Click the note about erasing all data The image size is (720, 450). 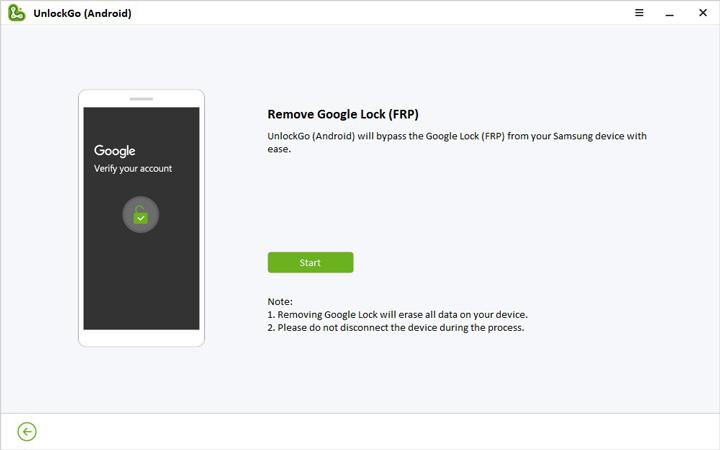click(x=397, y=314)
